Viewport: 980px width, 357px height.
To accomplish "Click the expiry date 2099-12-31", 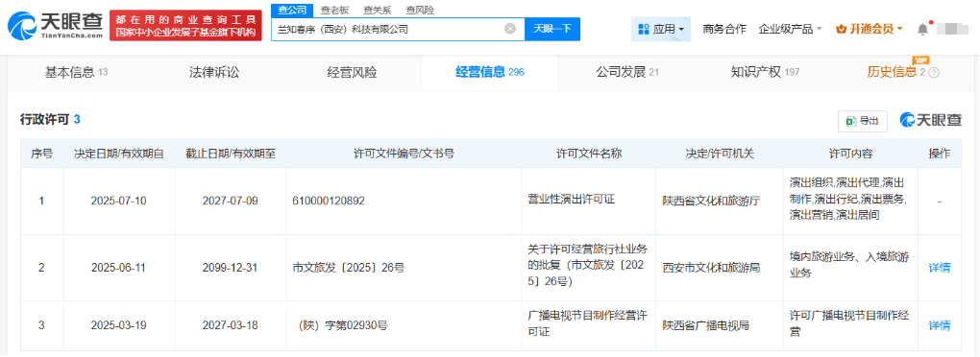I will coord(230,268).
